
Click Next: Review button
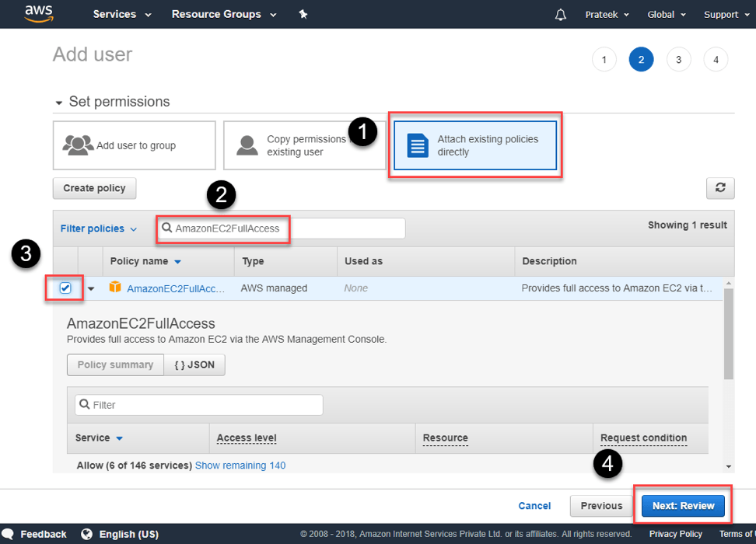point(683,506)
